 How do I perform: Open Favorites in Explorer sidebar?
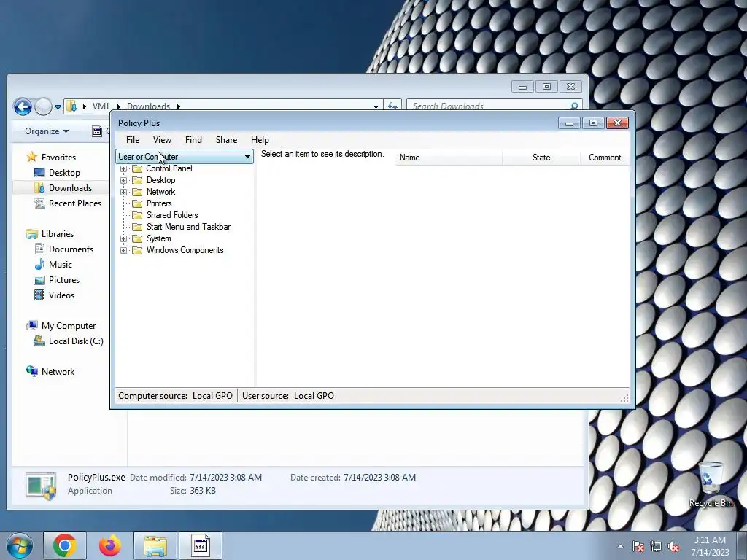[58, 157]
